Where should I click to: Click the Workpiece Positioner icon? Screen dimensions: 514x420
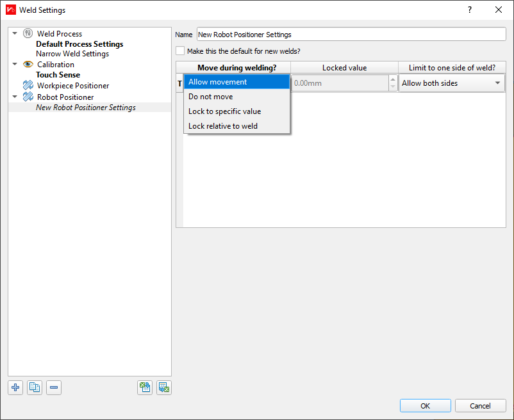(28, 85)
